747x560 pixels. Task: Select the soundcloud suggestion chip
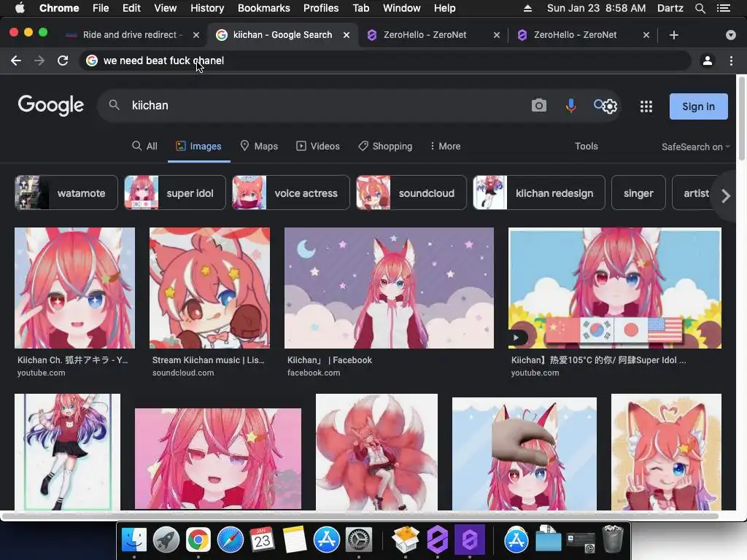(x=411, y=192)
